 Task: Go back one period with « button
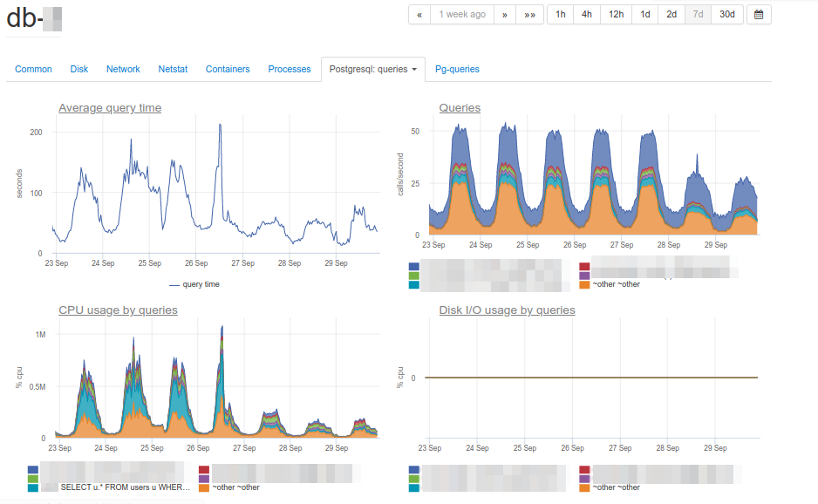click(x=419, y=15)
